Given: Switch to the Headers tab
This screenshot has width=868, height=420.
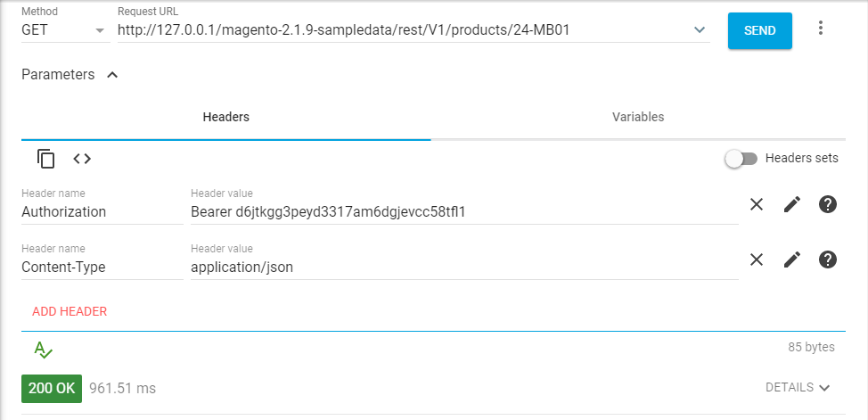Looking at the screenshot, I should point(226,117).
